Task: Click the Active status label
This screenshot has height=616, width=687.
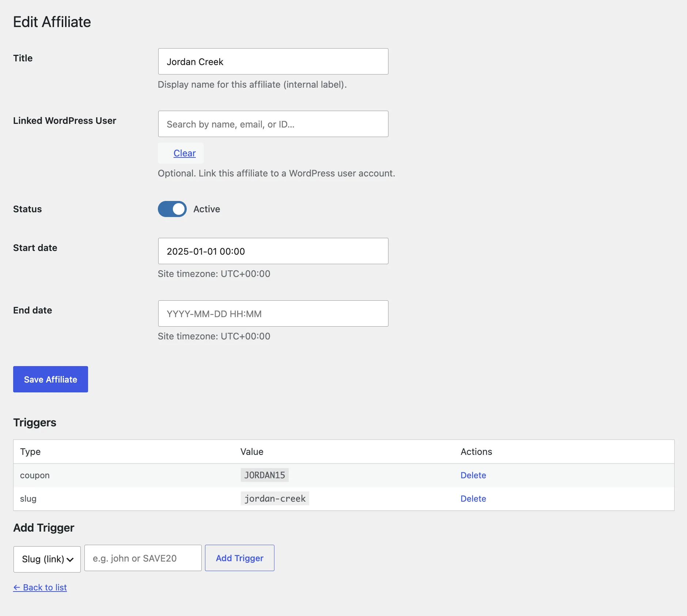Action: pyautogui.click(x=206, y=209)
